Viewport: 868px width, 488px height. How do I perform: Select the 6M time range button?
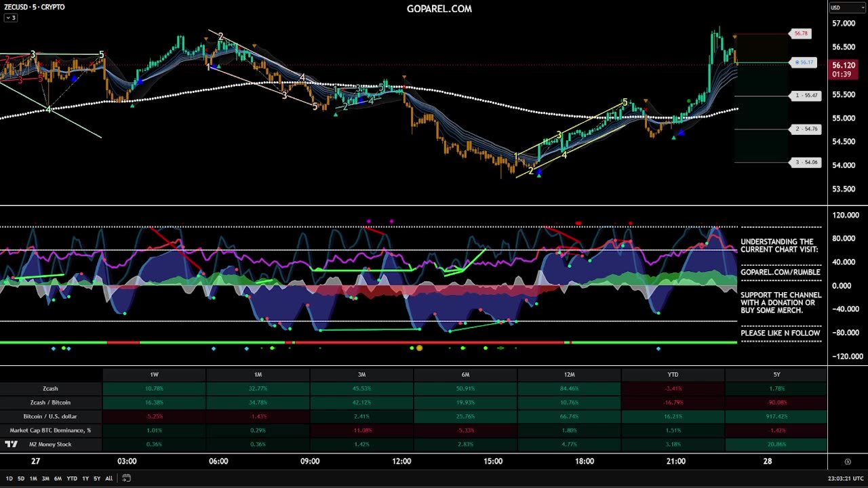(58, 479)
